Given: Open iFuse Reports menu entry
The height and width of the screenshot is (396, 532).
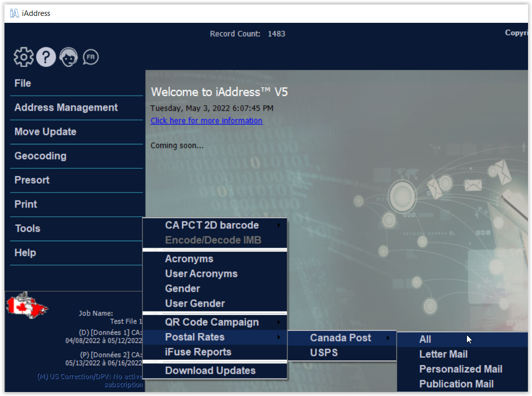Looking at the screenshot, I should point(198,352).
